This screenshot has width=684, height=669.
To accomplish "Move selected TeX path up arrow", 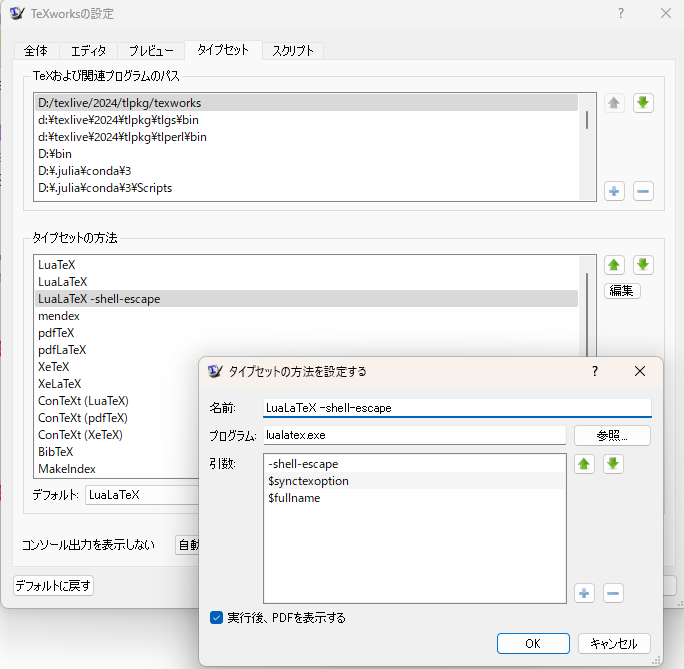I will (x=614, y=103).
